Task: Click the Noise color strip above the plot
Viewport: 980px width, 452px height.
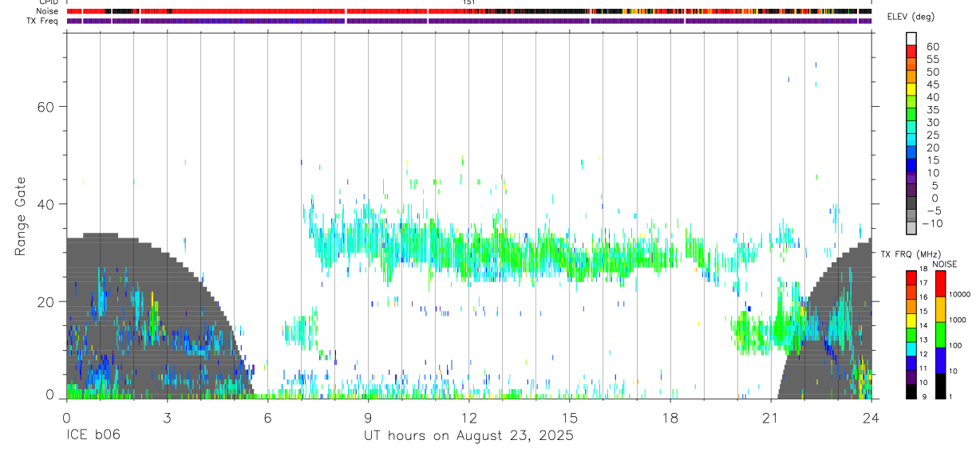Action: tap(468, 11)
